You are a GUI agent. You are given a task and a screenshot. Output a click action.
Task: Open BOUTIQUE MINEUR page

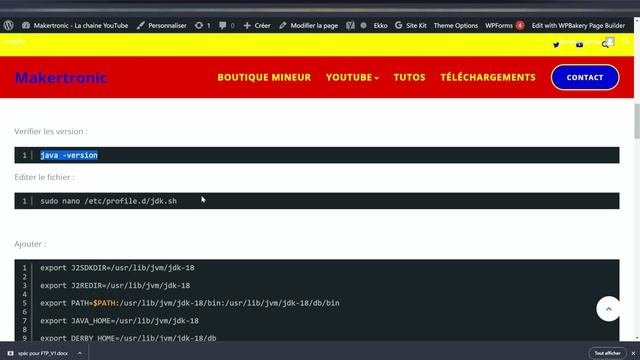click(264, 77)
